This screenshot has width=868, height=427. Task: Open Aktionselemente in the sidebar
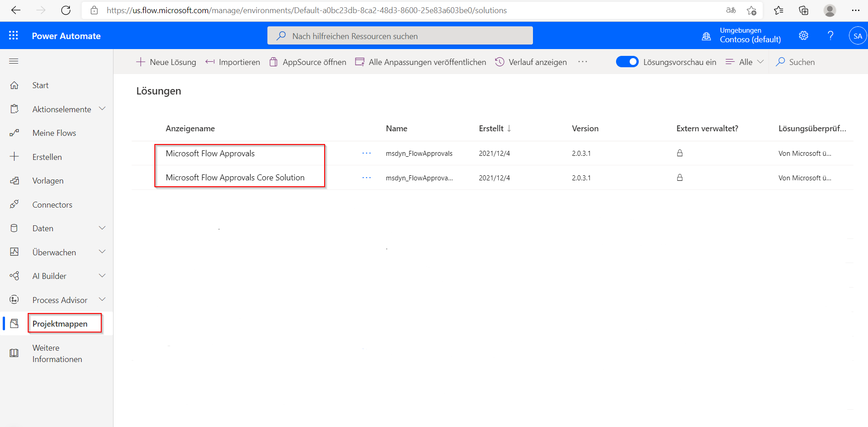click(x=62, y=109)
